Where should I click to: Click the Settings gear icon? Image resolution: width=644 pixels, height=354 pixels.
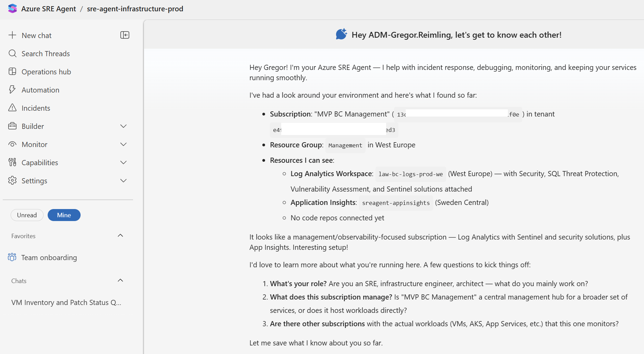12,180
